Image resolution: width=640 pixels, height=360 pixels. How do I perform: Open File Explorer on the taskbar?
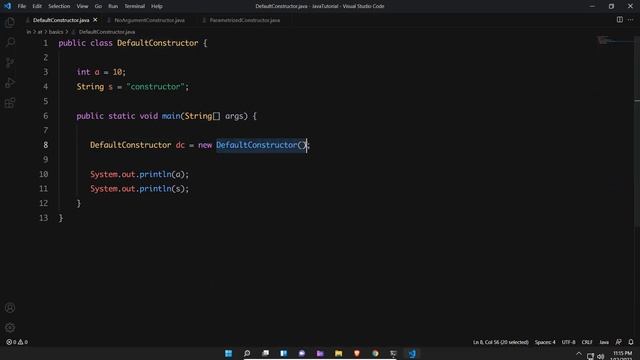(x=338, y=353)
